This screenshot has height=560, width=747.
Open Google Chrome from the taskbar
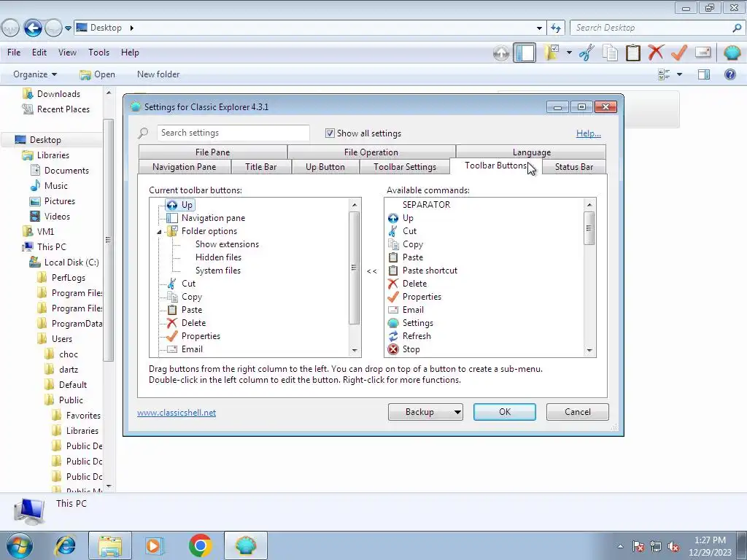[x=200, y=545]
